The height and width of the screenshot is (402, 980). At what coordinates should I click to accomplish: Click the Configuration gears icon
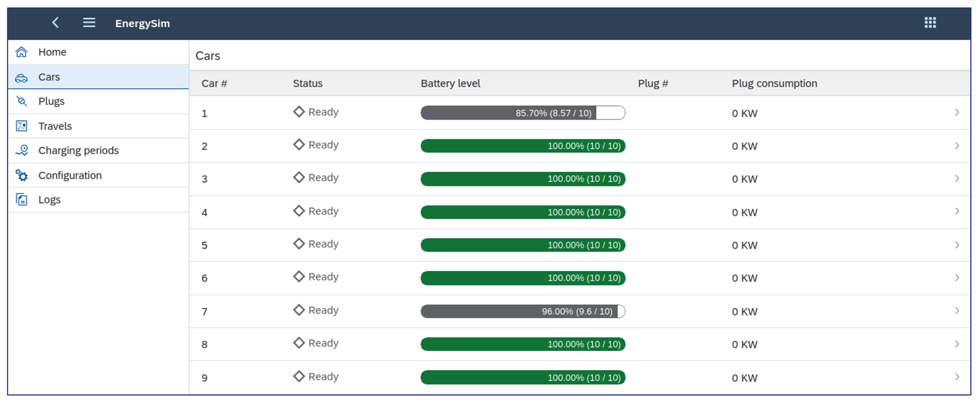click(22, 175)
